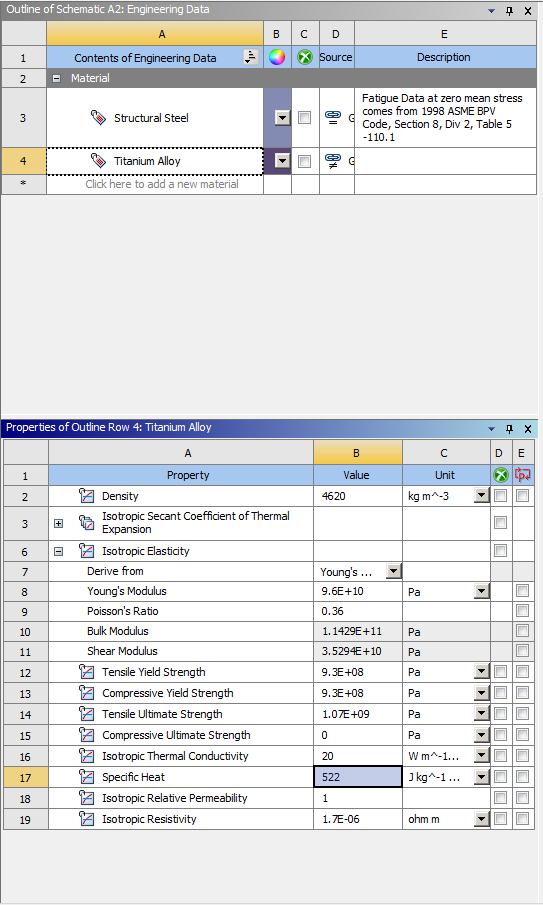Click the Specific Heat property icon
The image size is (543, 905).
(x=87, y=777)
